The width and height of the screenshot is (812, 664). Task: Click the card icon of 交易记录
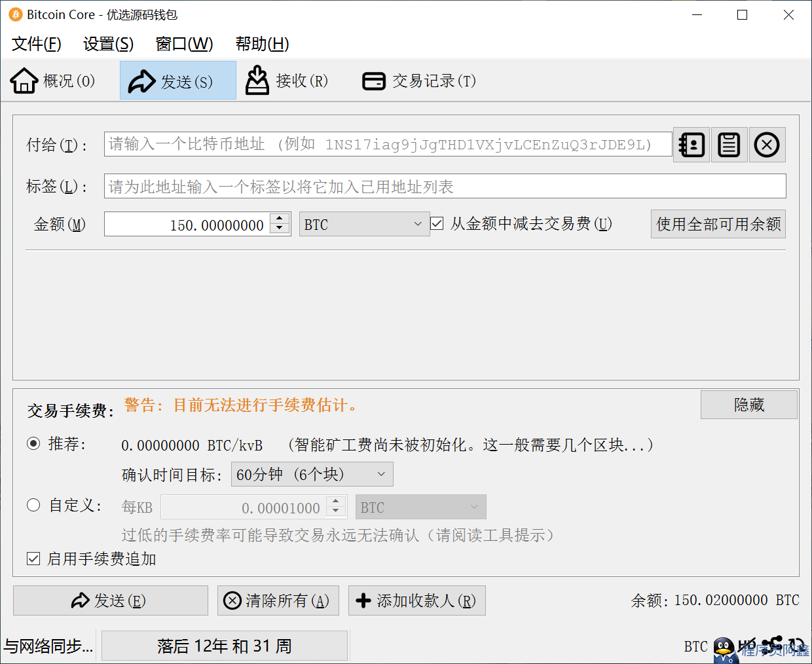[x=374, y=81]
